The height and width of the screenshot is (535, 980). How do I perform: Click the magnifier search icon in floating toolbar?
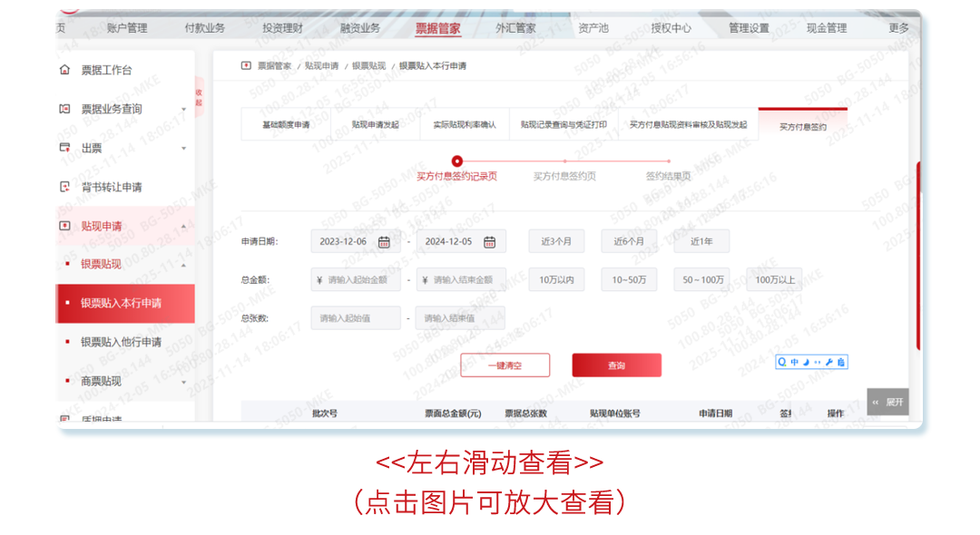tap(781, 362)
